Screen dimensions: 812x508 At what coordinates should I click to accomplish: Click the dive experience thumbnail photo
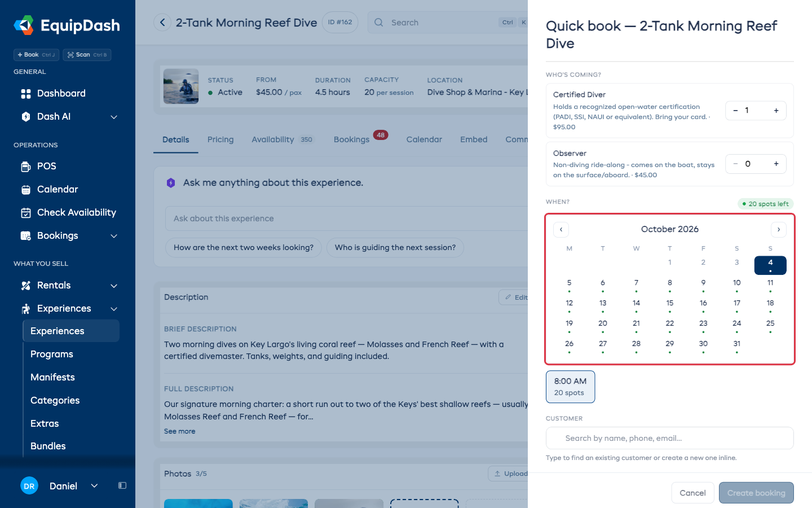click(181, 86)
